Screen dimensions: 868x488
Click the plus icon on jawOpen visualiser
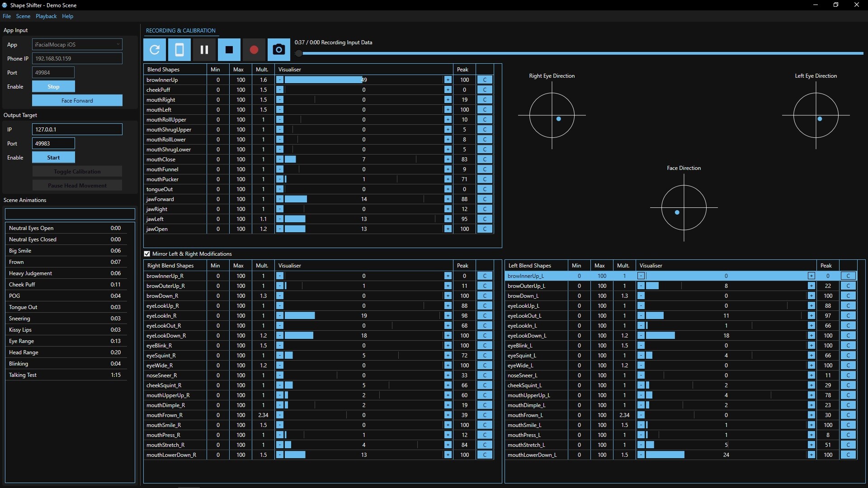coord(448,229)
